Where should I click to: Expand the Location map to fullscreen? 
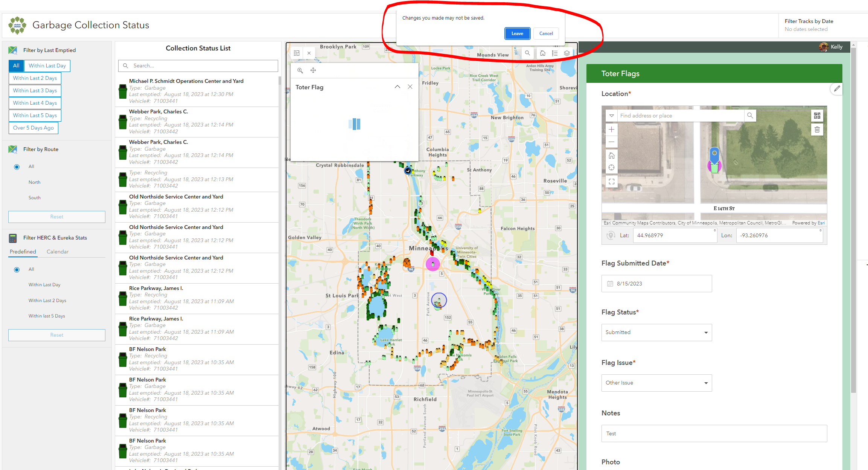click(x=611, y=182)
